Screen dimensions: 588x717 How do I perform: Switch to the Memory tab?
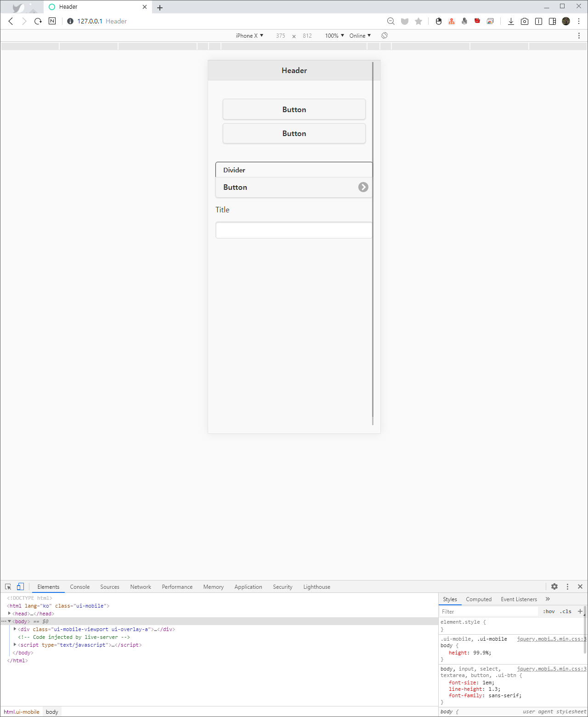point(214,587)
